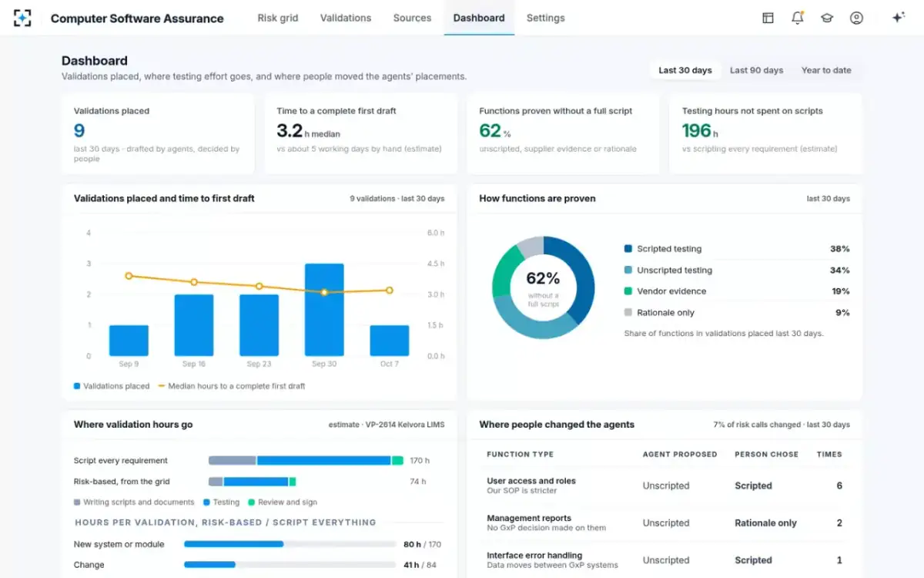
Task: Open the Validations placed card
Action: [158, 134]
